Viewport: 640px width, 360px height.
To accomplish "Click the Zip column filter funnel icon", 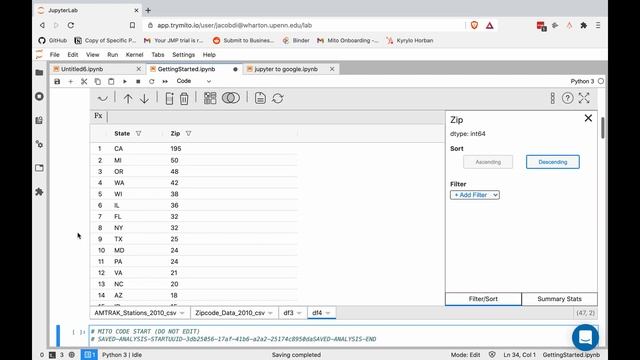I will pos(188,133).
